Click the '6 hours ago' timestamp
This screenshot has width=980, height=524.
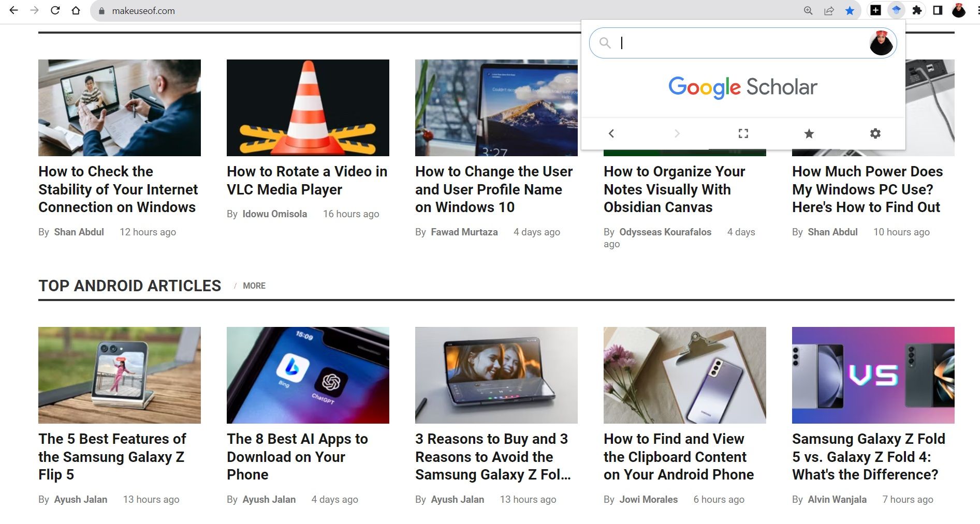tap(719, 500)
